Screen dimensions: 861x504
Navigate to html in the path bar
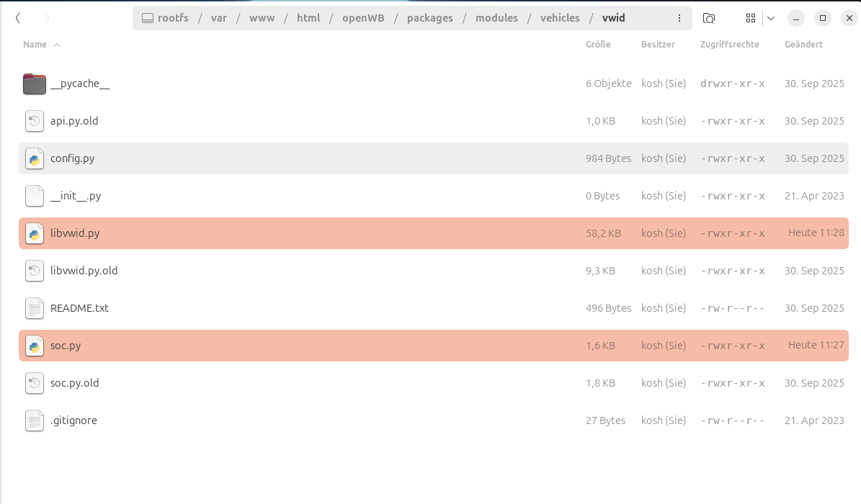pos(308,18)
